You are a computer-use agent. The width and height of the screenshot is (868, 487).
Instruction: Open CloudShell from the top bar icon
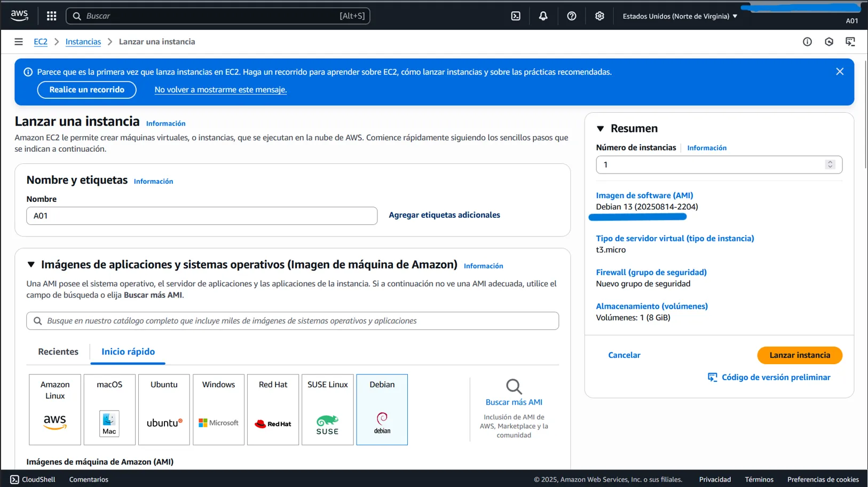pyautogui.click(x=516, y=16)
